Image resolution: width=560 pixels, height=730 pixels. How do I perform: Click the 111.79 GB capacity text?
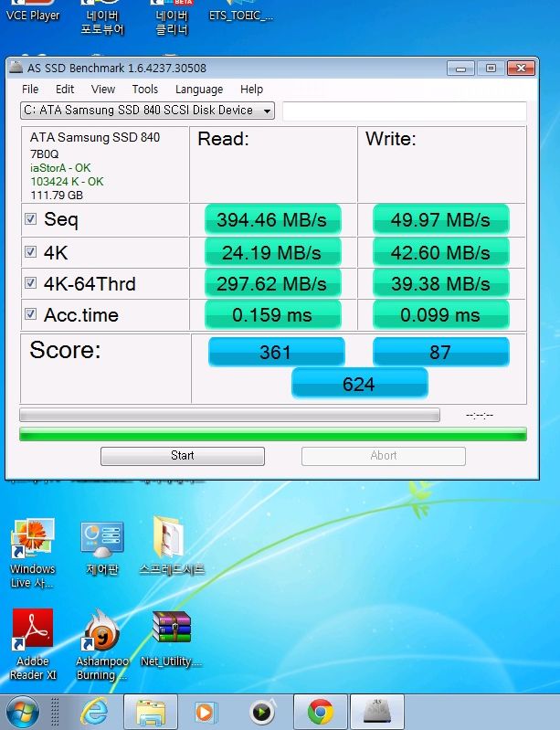57,196
